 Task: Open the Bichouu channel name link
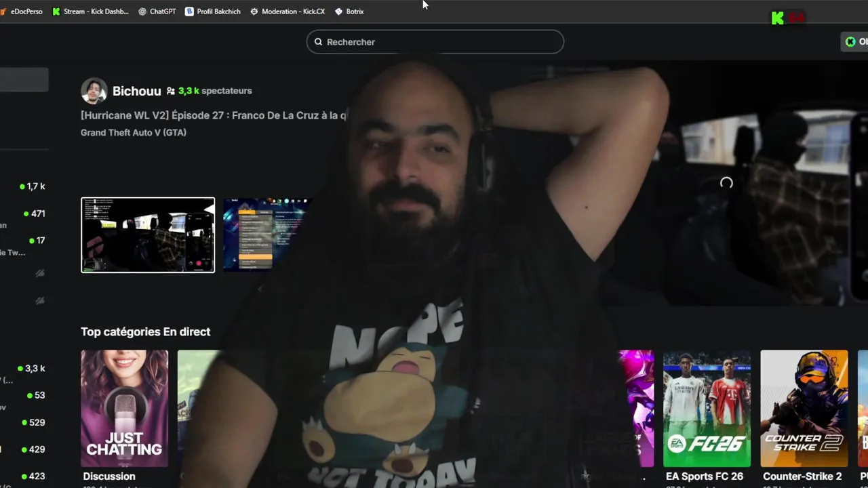(x=136, y=91)
